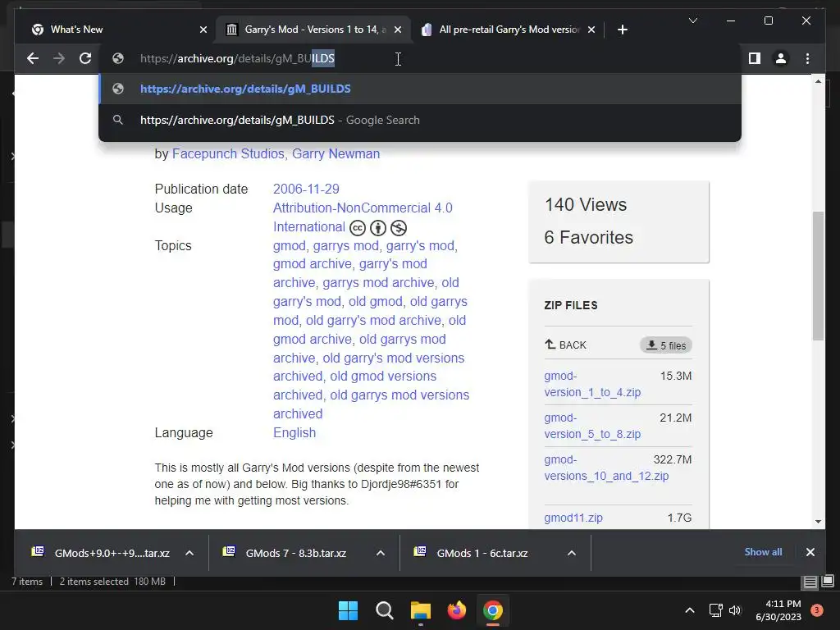This screenshot has width=840, height=630.
Task: Click the 140 Views count
Action: click(585, 204)
